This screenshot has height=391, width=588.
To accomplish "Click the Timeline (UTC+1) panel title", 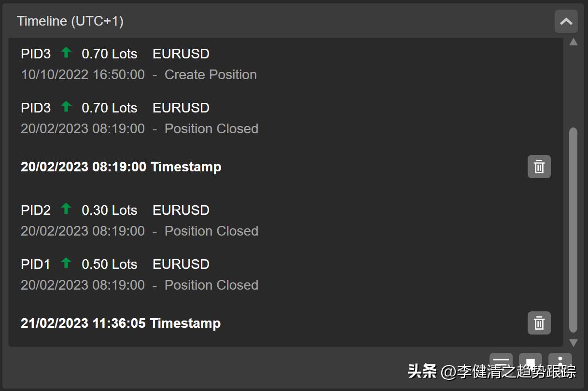I will point(70,21).
